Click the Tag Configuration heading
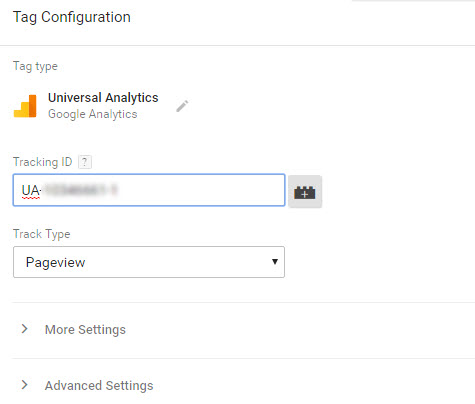Viewport: 475px width, 404px height. [72, 17]
